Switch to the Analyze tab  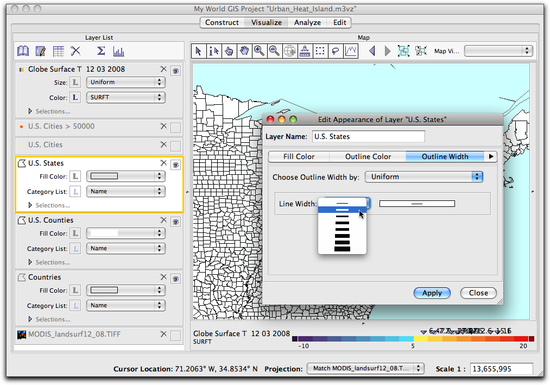307,22
